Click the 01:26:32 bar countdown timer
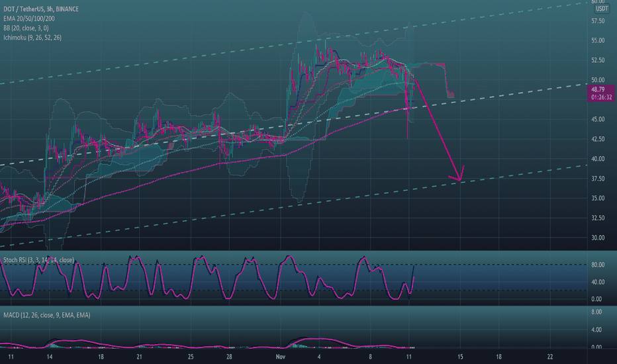Image resolution: width=617 pixels, height=364 pixels. point(601,97)
